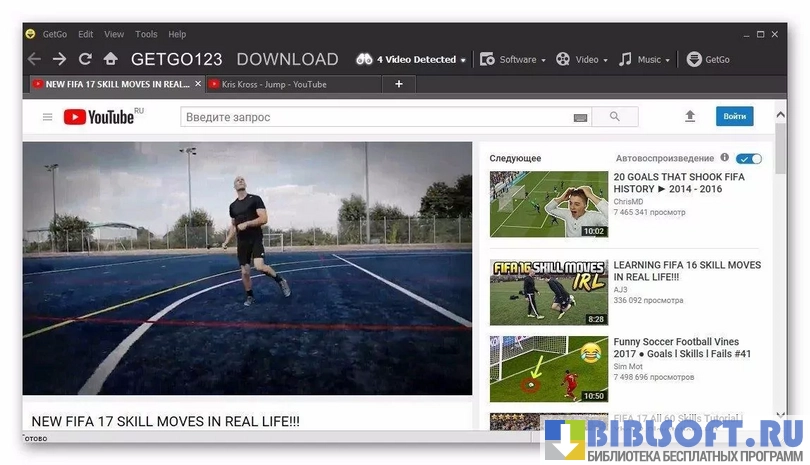
Task: Open the on-screen keyboard in search box
Action: pos(580,118)
